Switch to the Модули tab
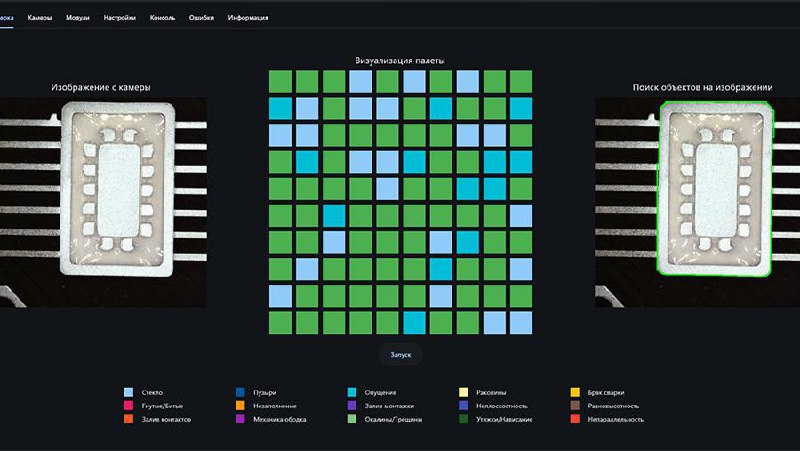The image size is (800, 451). tap(79, 18)
